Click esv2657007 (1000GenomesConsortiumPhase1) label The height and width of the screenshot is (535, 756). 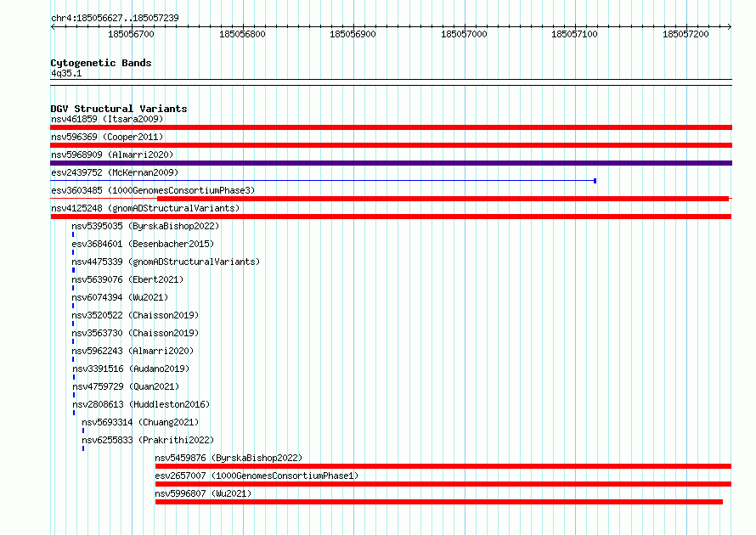[x=257, y=476]
